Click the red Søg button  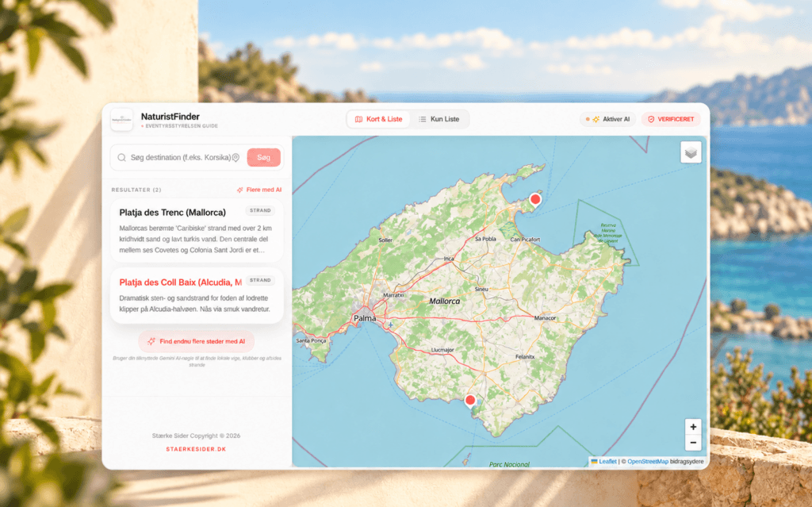(263, 158)
